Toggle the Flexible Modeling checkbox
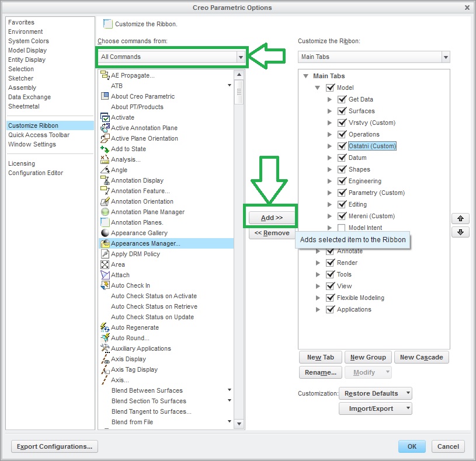 pos(330,298)
